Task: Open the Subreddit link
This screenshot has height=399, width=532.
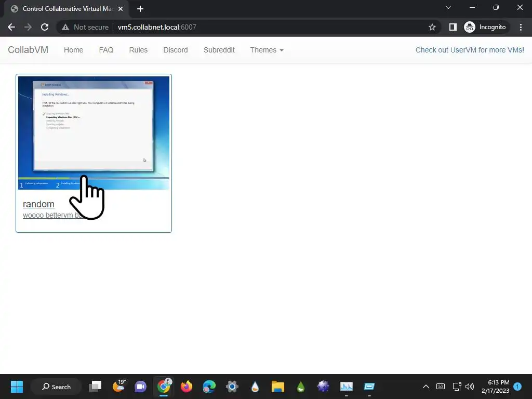Action: click(219, 50)
